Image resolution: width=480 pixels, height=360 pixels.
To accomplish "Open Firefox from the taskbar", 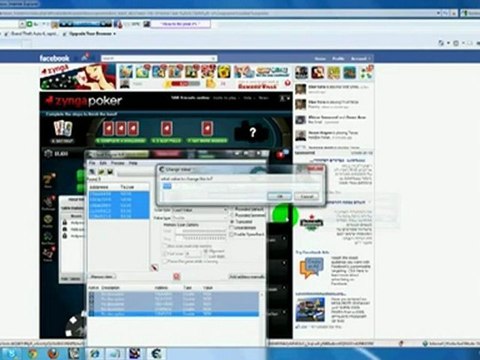I will (53, 353).
